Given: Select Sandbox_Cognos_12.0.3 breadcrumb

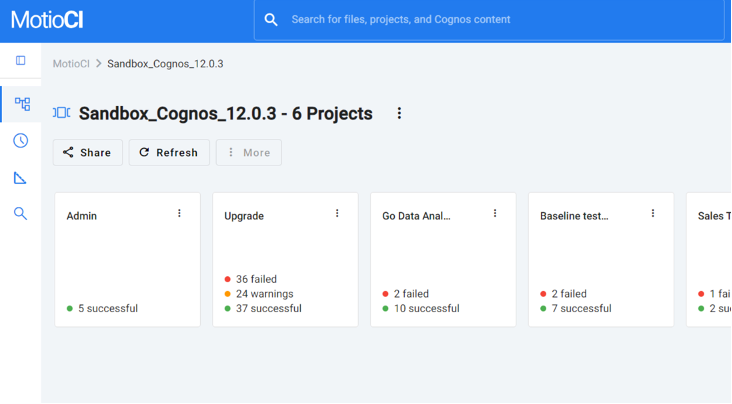Looking at the screenshot, I should coord(165,64).
